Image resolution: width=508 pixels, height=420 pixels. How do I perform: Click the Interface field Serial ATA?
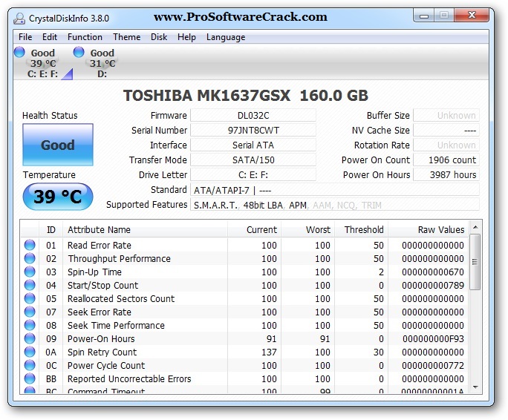click(253, 145)
